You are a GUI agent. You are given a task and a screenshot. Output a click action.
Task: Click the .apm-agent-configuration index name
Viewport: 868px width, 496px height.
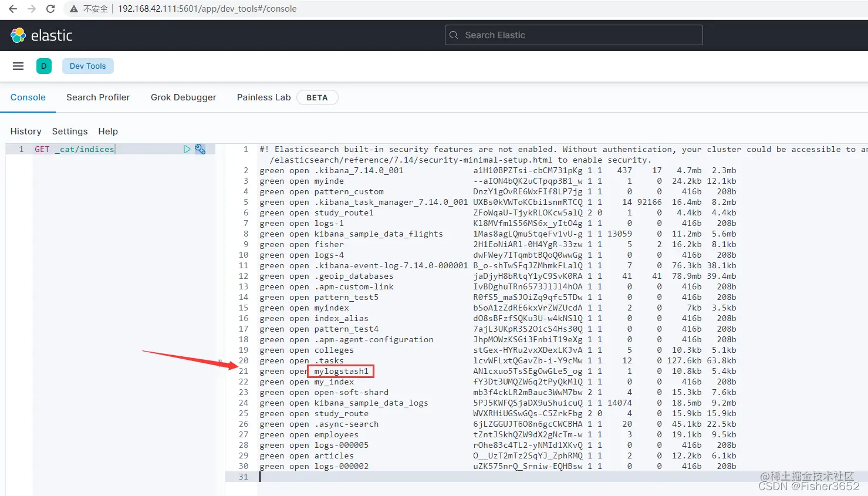pyautogui.click(x=374, y=339)
